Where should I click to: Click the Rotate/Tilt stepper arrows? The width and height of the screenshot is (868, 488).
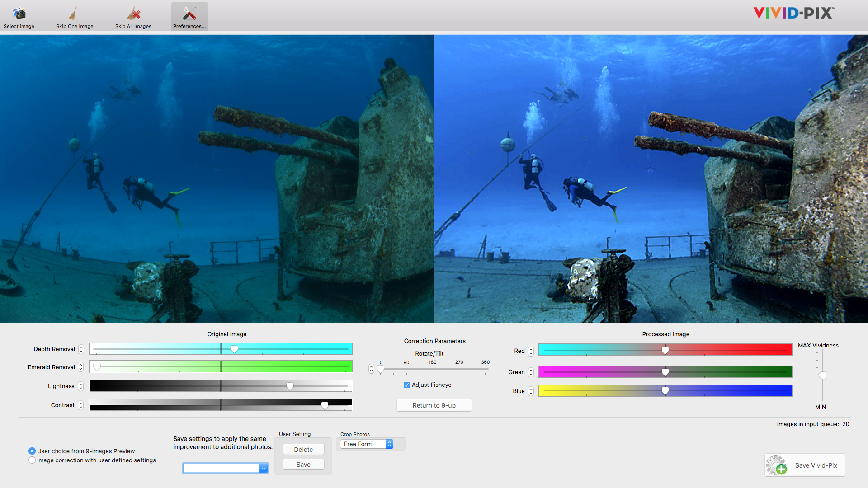pyautogui.click(x=371, y=369)
